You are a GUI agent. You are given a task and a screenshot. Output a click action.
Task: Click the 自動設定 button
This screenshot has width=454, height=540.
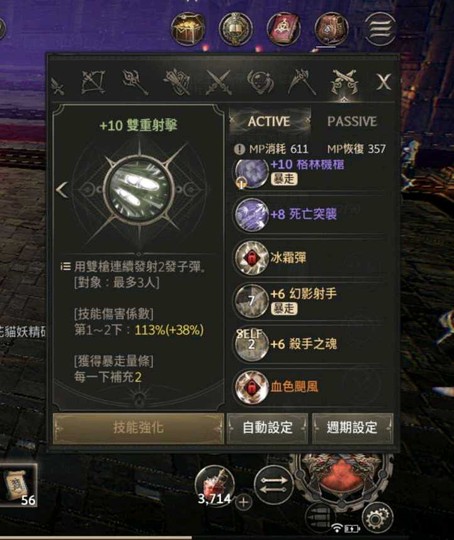pos(267,428)
